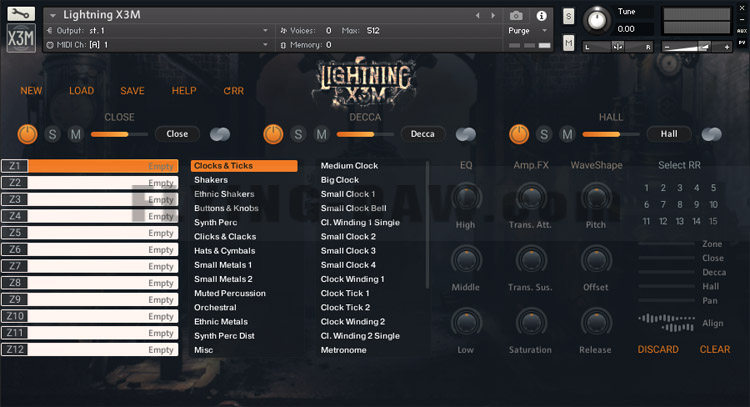Collapse instrument header with the triangle

pos(53,15)
